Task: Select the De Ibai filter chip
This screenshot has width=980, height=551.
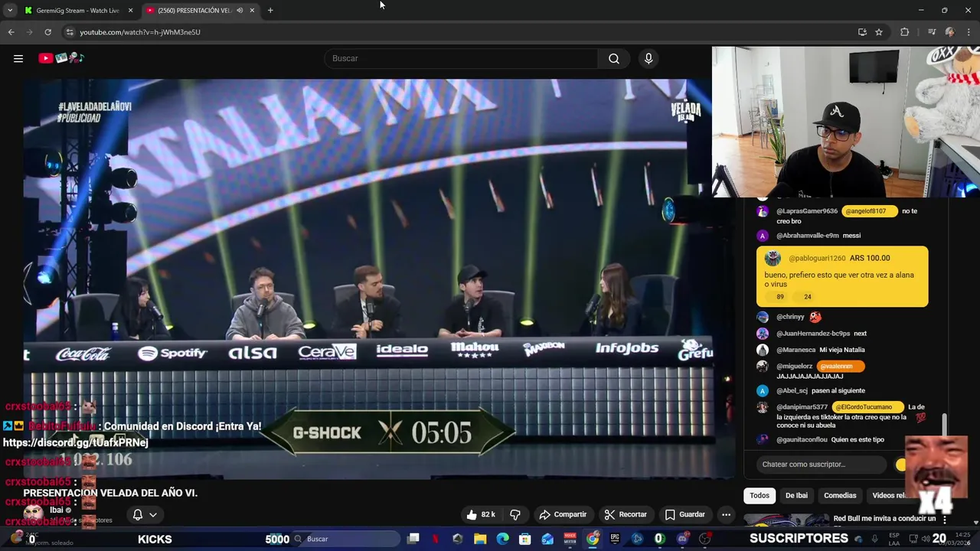Action: (796, 495)
